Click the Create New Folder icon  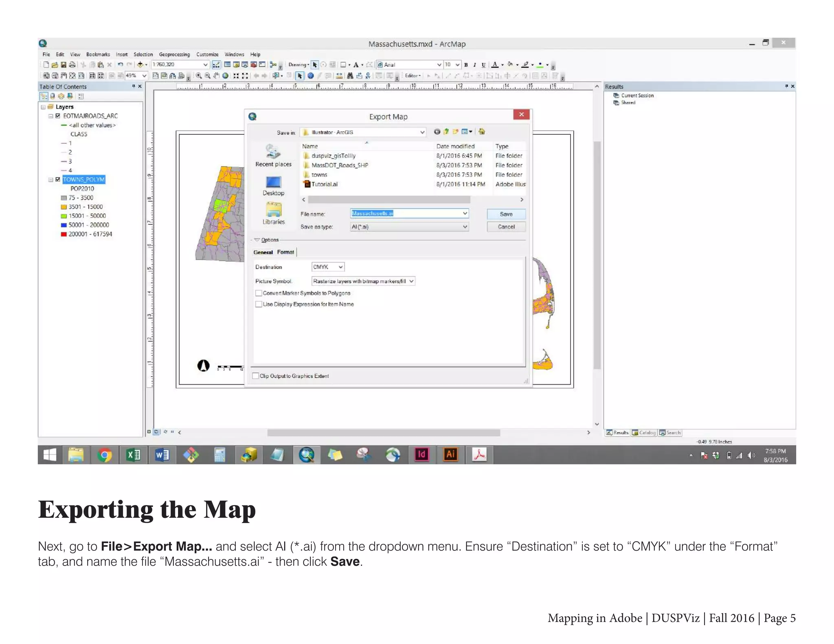click(455, 131)
